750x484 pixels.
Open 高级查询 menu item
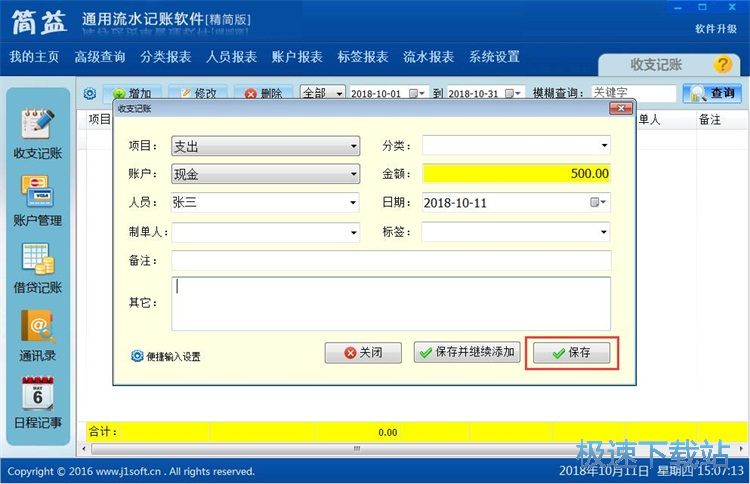click(x=99, y=57)
